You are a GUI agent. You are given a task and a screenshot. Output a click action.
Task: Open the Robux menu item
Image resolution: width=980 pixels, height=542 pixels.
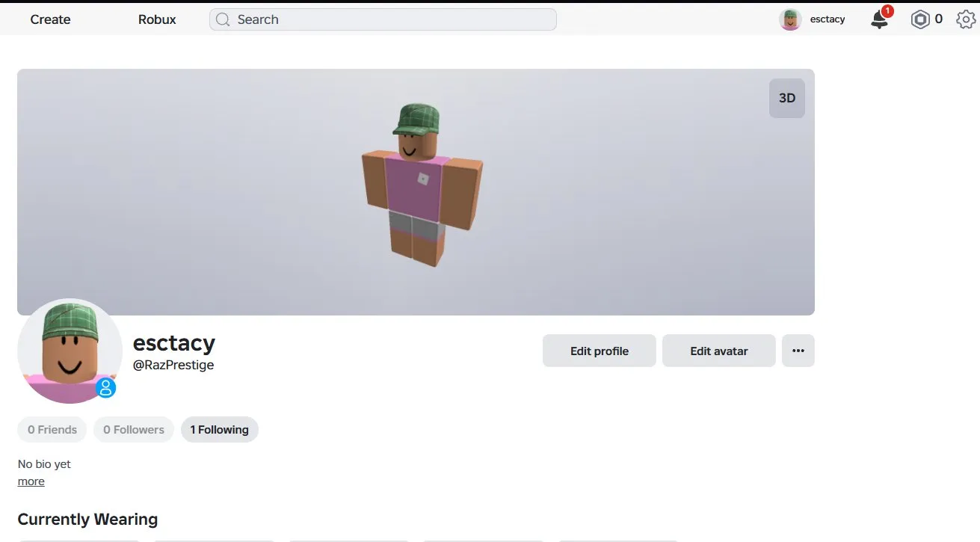click(157, 19)
